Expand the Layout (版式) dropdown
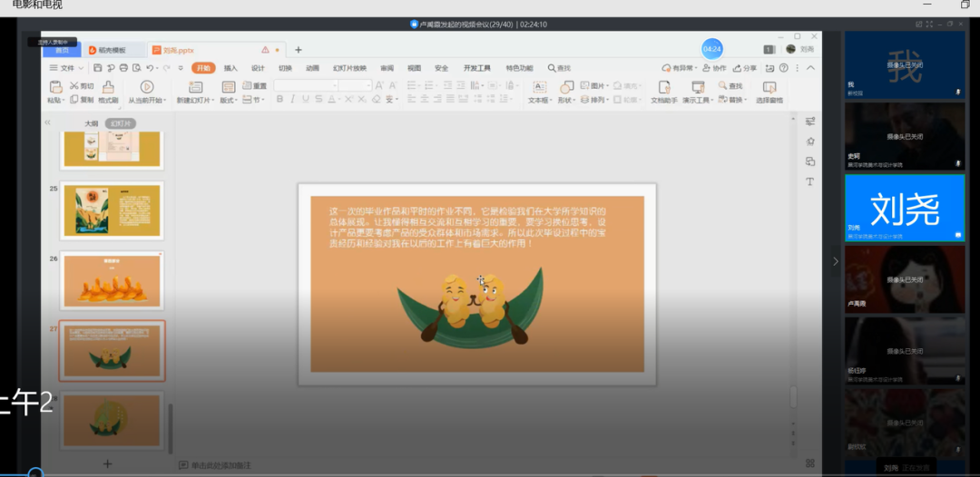The width and height of the screenshot is (980, 477). tap(229, 100)
